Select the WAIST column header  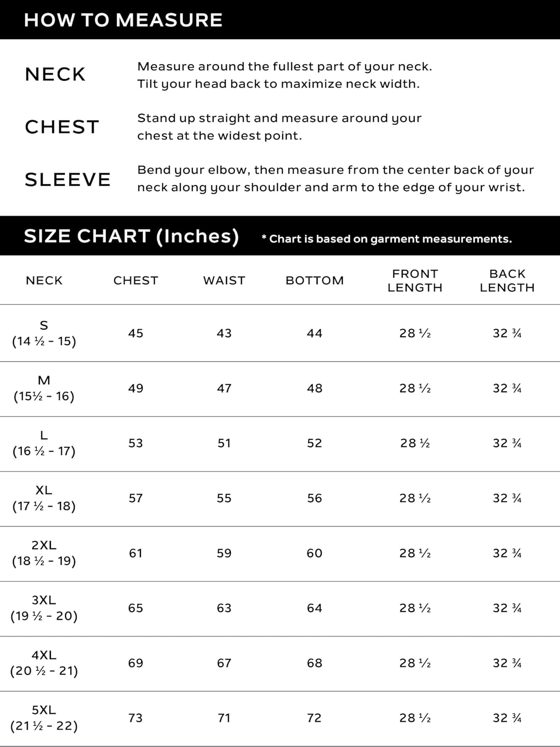224,280
